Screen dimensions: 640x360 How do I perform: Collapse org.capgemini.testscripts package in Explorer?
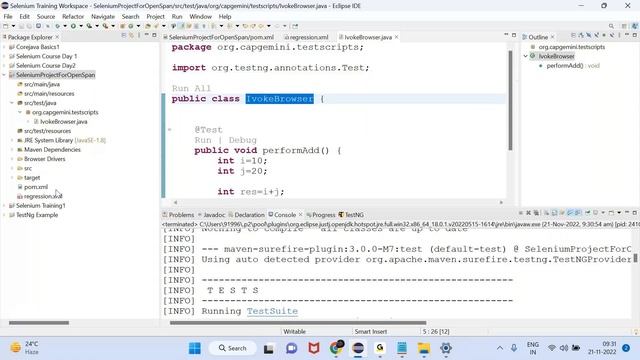pyautogui.click(x=20, y=112)
